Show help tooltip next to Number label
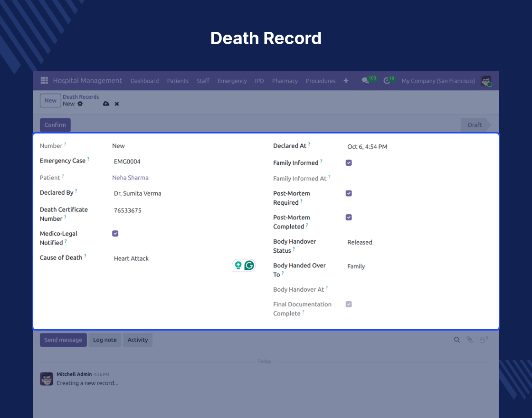Screen dimensions: 532x418 point(65,144)
